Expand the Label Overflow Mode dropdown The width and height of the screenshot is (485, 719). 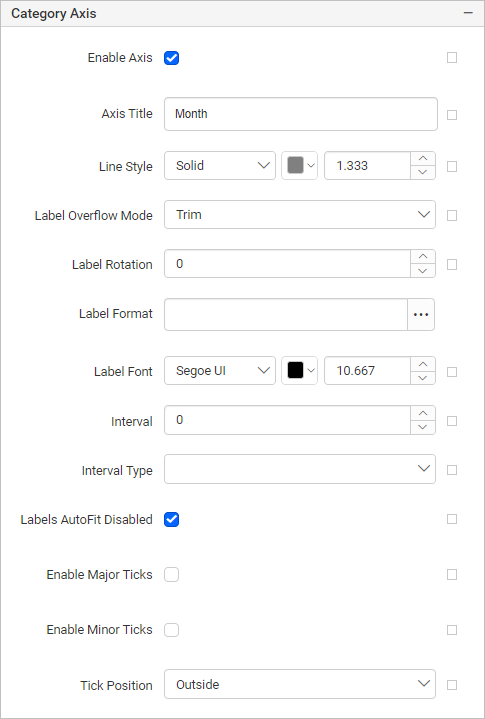[x=300, y=215]
